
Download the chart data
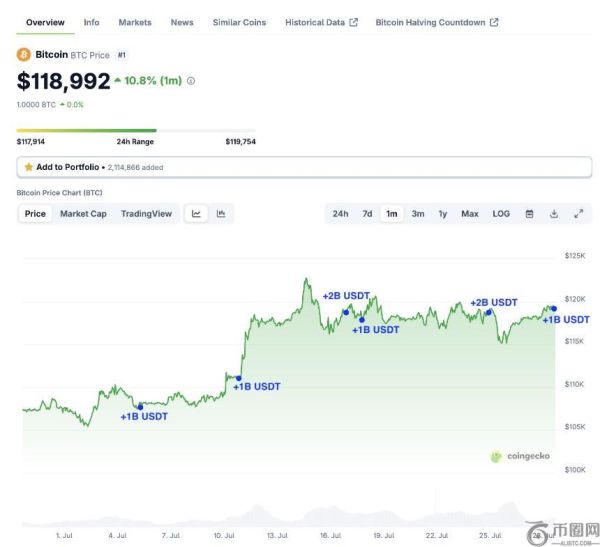(x=554, y=213)
